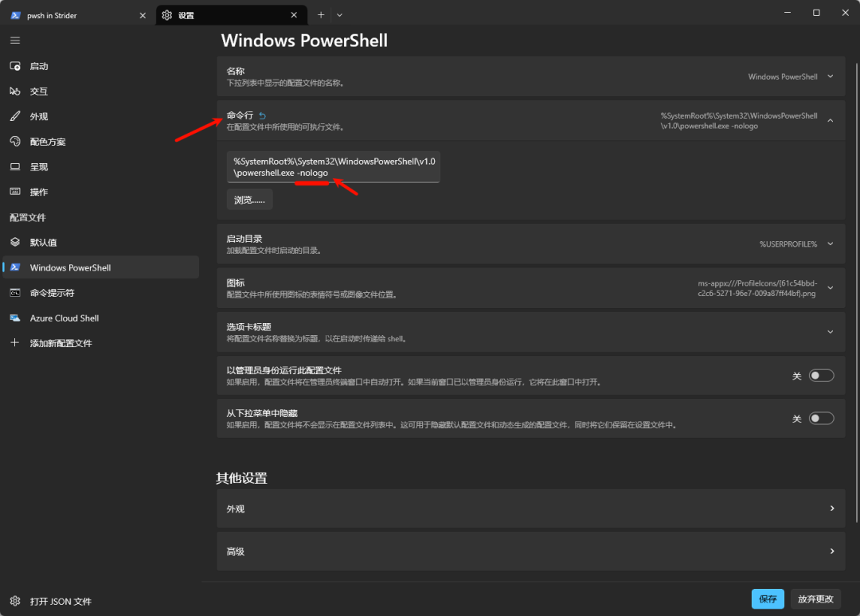This screenshot has width=860, height=616.
Task: Maximize the Windows Terminal window
Action: click(x=816, y=13)
